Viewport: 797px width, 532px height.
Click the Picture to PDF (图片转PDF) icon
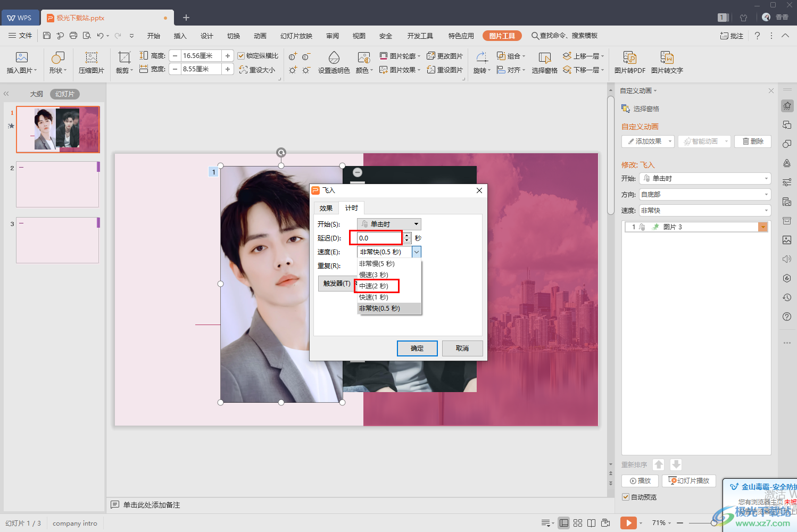click(630, 57)
